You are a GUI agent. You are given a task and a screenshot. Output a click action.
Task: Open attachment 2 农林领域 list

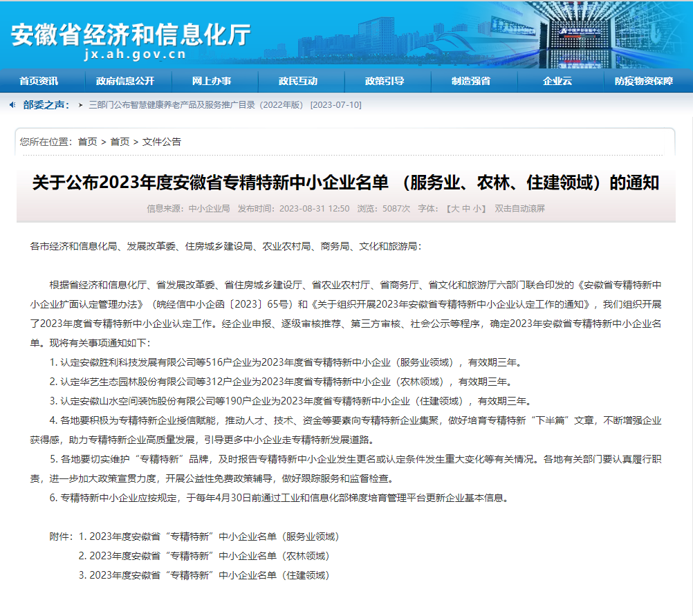click(x=204, y=556)
